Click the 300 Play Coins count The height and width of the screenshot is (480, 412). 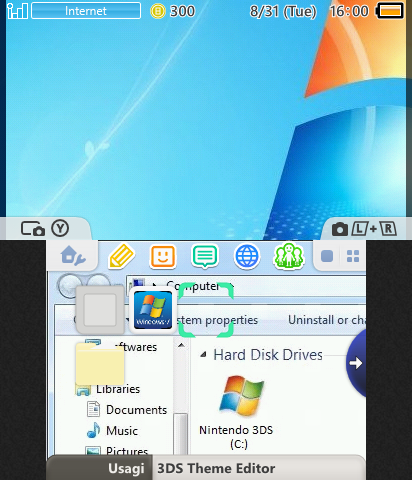pos(182,11)
